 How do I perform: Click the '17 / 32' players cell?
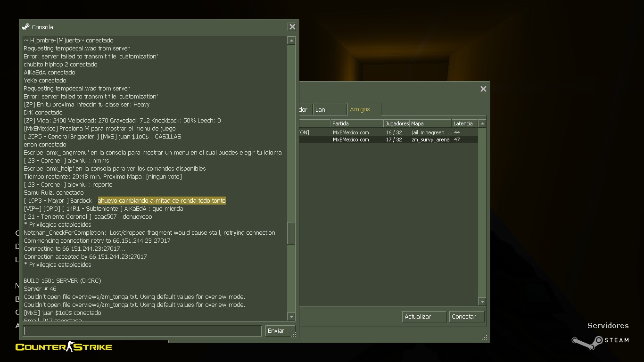pos(394,140)
